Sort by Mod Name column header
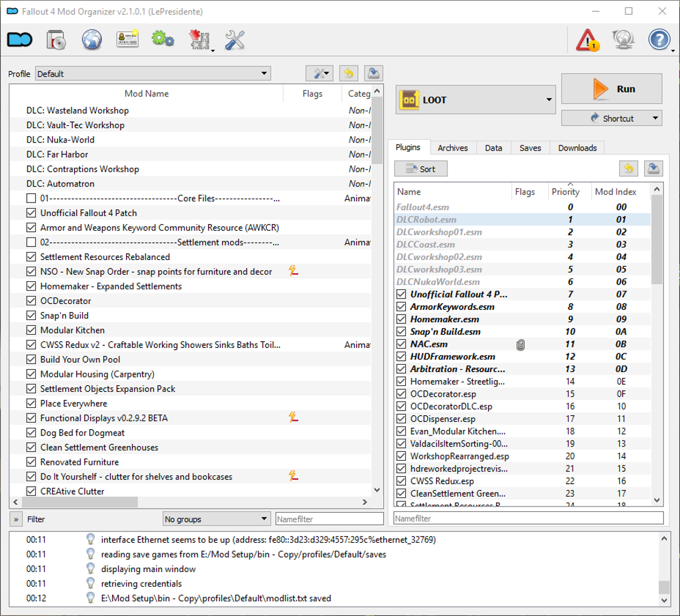The width and height of the screenshot is (680, 616). (147, 94)
